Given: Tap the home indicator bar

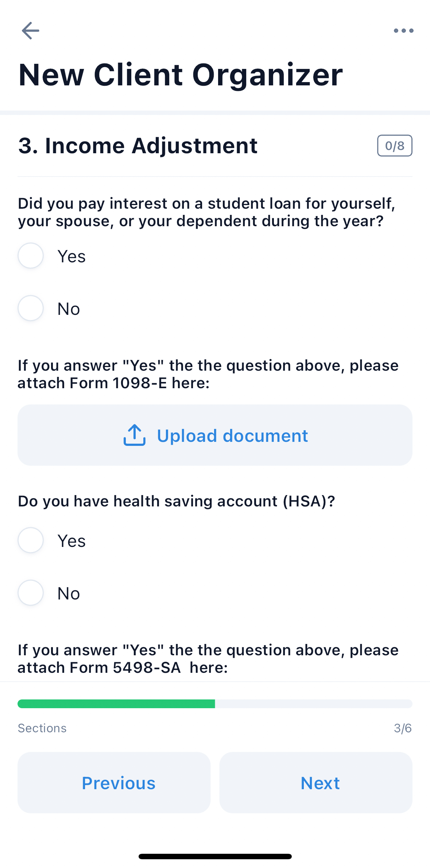Looking at the screenshot, I should click(215, 856).
